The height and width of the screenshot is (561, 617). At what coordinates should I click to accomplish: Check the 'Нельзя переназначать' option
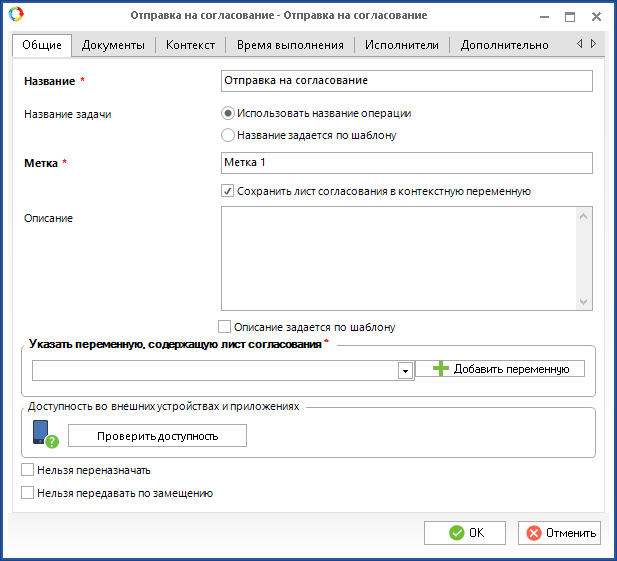(28, 469)
